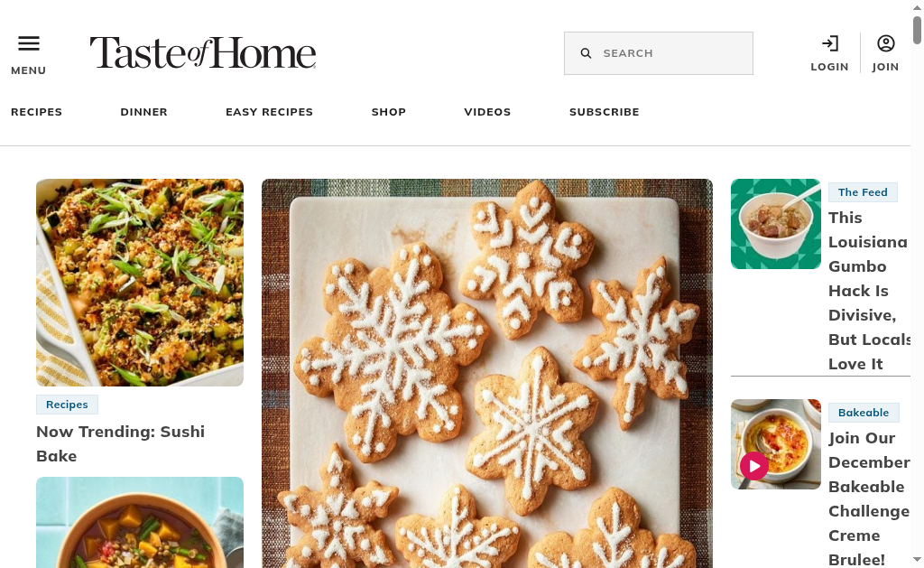Click the LOGIN arrow icon
This screenshot has height=568, width=924.
[x=830, y=43]
